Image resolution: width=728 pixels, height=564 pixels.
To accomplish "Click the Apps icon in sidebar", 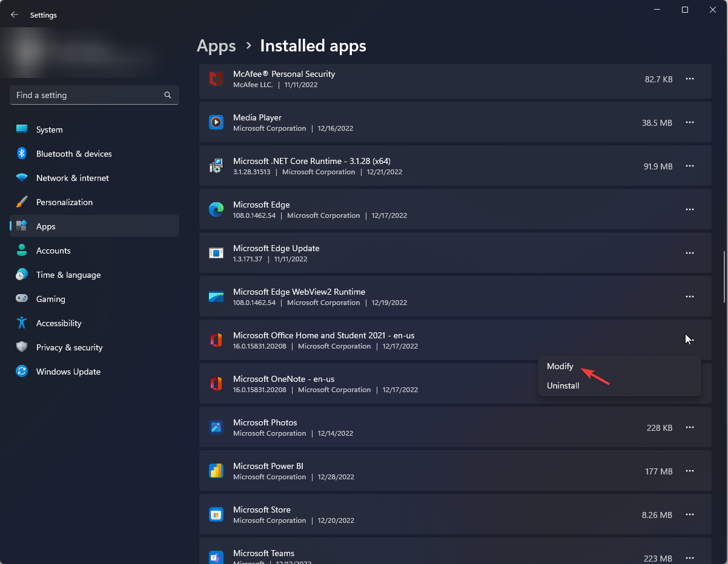I will click(x=22, y=226).
